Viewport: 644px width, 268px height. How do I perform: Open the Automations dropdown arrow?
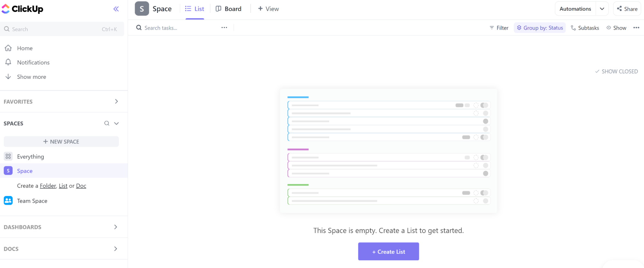602,9
